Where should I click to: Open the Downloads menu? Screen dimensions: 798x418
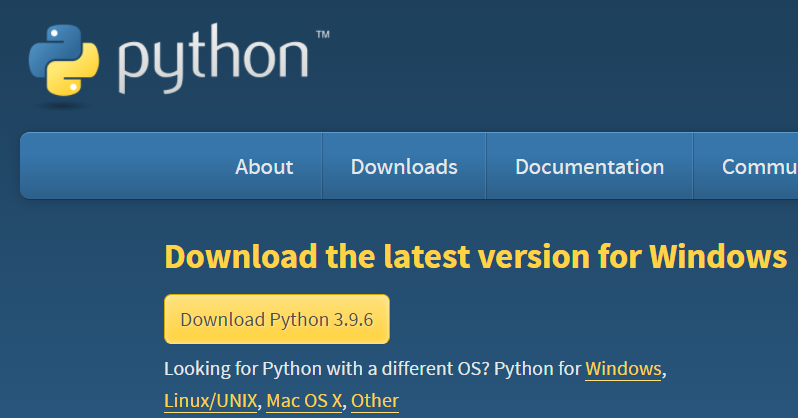tap(404, 166)
